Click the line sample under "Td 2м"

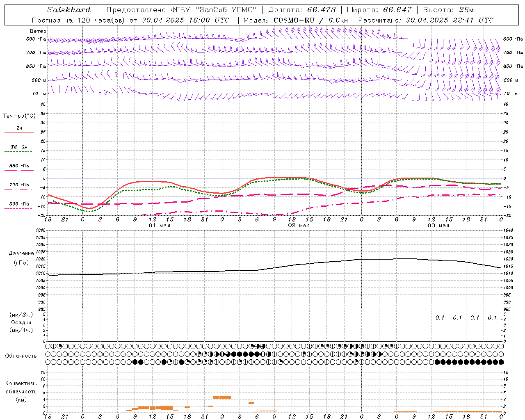click(18, 152)
